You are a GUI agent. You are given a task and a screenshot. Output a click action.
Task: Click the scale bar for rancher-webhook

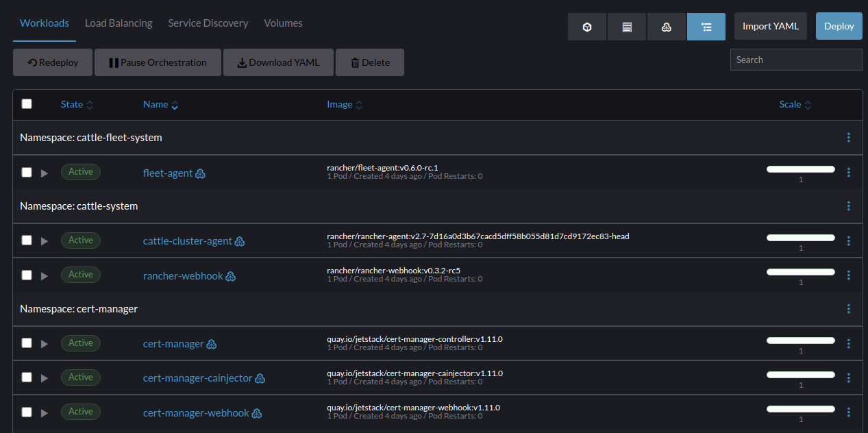point(800,271)
